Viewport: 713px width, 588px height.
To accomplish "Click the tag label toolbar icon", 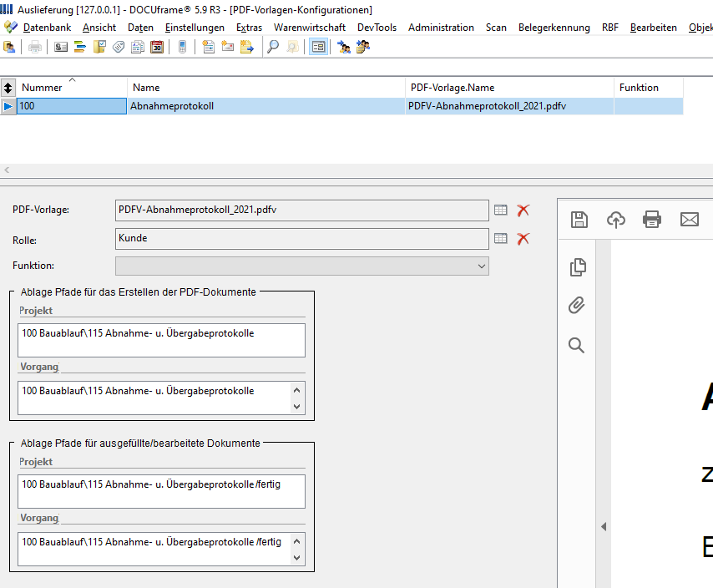I will click(x=119, y=47).
